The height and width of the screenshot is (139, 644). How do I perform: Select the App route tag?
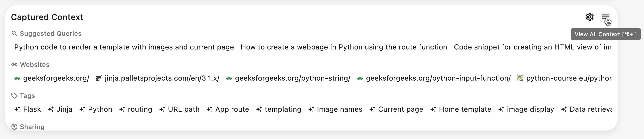tap(228, 109)
